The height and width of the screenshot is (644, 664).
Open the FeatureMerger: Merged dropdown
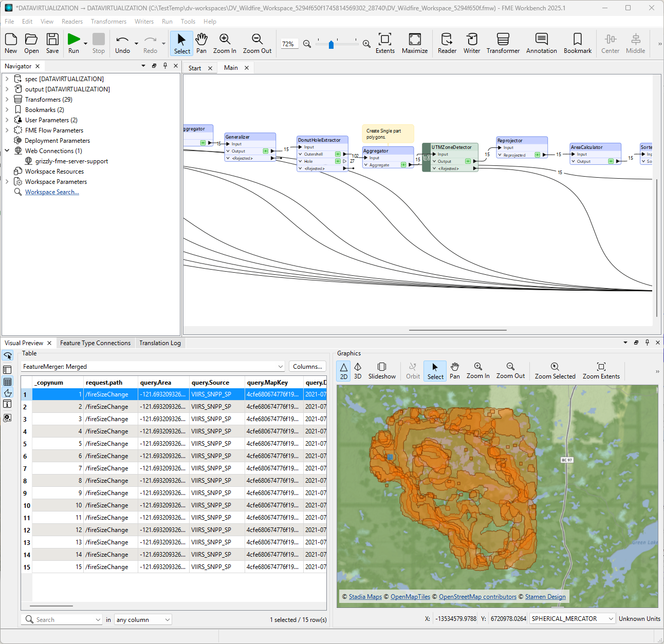point(153,367)
